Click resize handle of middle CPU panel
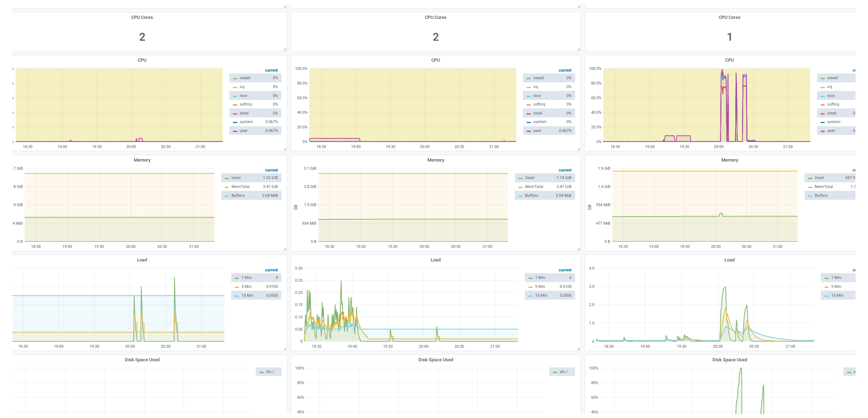 [579, 149]
